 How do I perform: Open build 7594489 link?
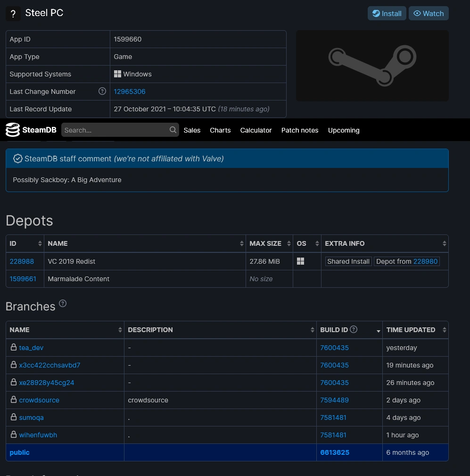[334, 400]
